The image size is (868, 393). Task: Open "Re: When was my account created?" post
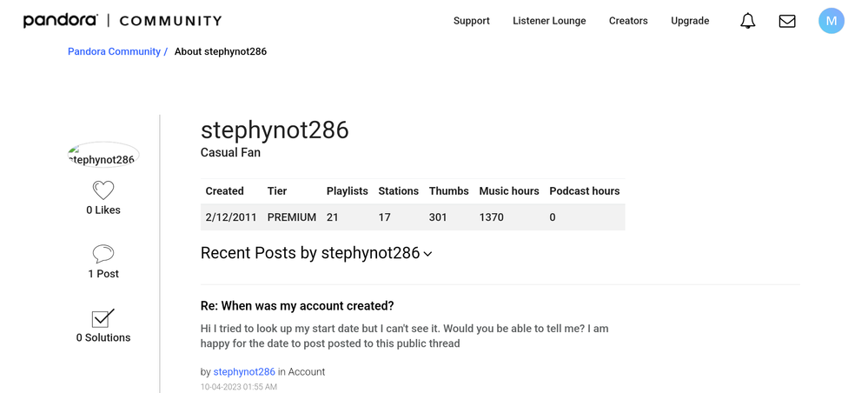pyautogui.click(x=297, y=306)
